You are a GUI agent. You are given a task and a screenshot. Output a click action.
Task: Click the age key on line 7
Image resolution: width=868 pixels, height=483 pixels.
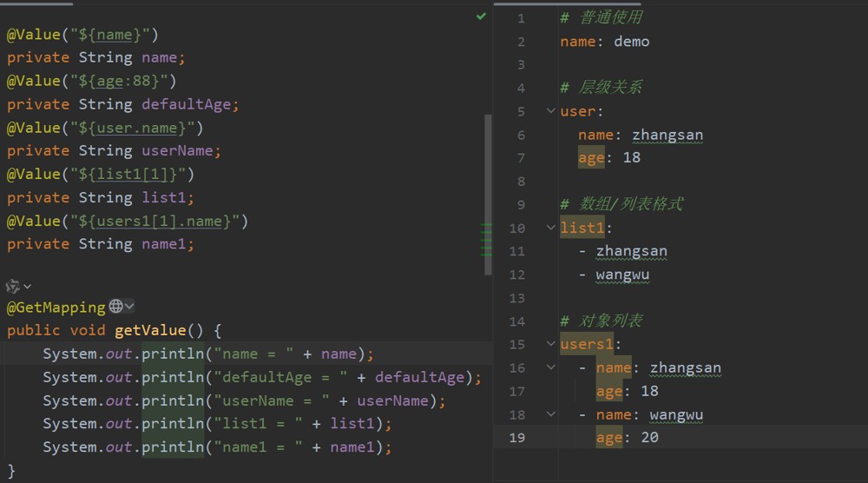click(x=591, y=158)
